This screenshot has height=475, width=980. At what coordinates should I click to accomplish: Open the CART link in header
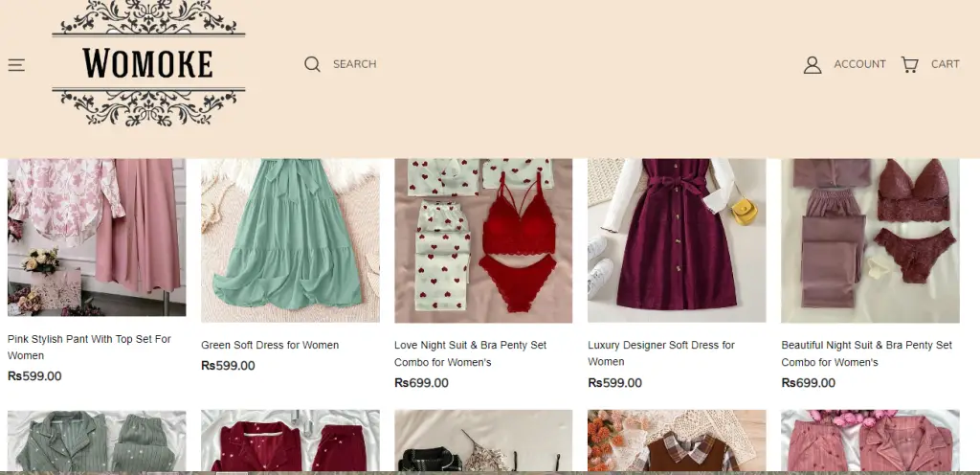(x=945, y=64)
